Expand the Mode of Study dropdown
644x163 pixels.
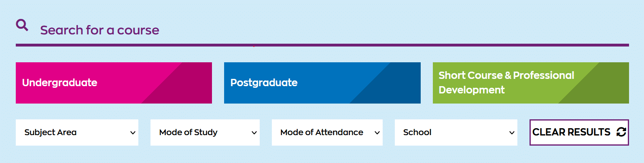coord(205,132)
